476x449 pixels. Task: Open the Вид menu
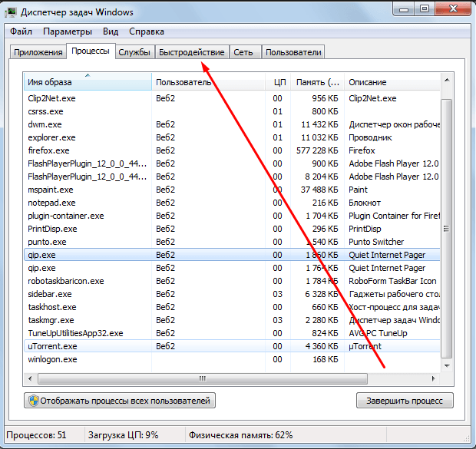click(x=111, y=31)
